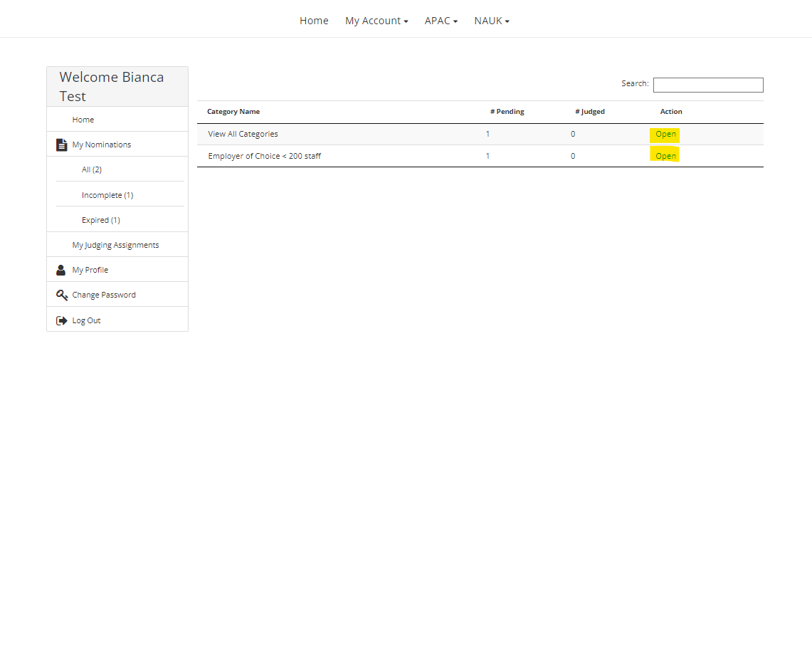
Task: Click the My Nominations document icon
Action: [x=61, y=145]
